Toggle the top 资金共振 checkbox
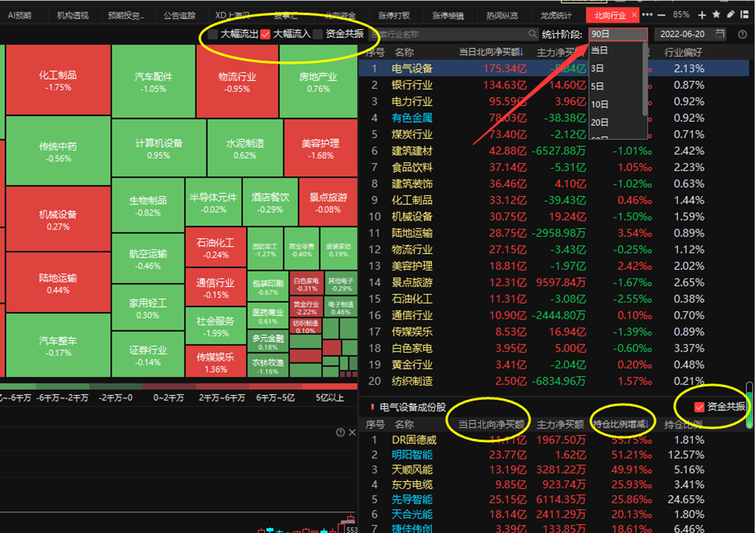Viewport: 756px width, 533px height. (x=318, y=35)
